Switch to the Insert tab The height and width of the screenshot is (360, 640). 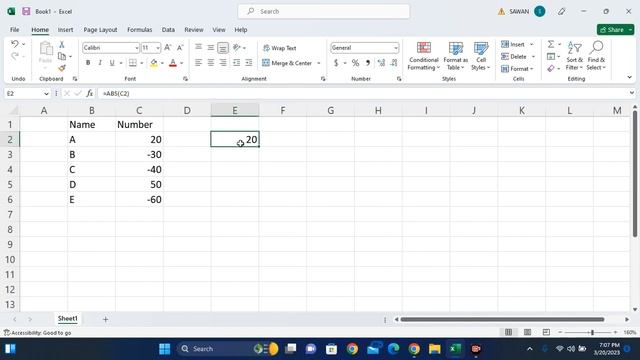pos(65,30)
